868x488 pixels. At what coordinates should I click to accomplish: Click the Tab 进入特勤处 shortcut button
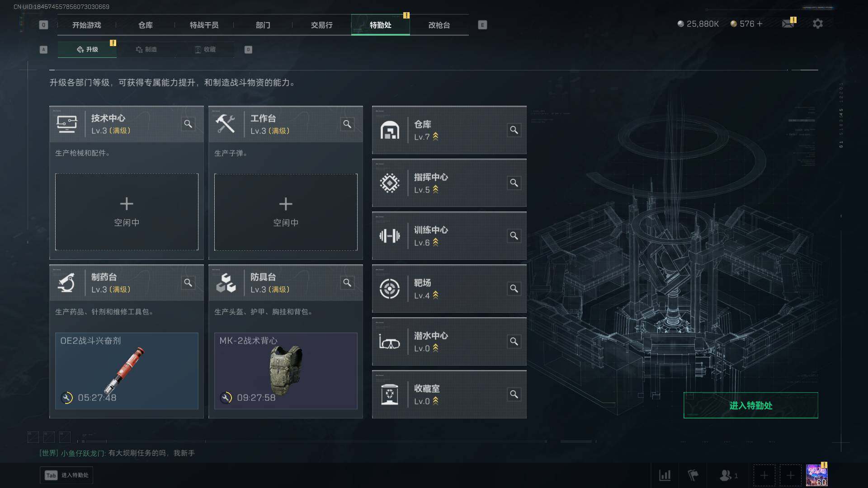66,475
